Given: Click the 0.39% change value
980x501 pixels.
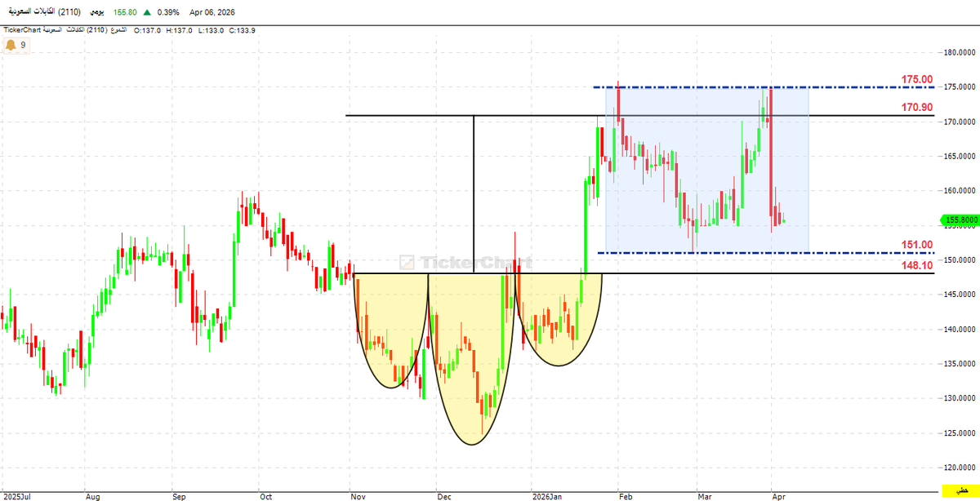Looking at the screenshot, I should click(x=168, y=14).
